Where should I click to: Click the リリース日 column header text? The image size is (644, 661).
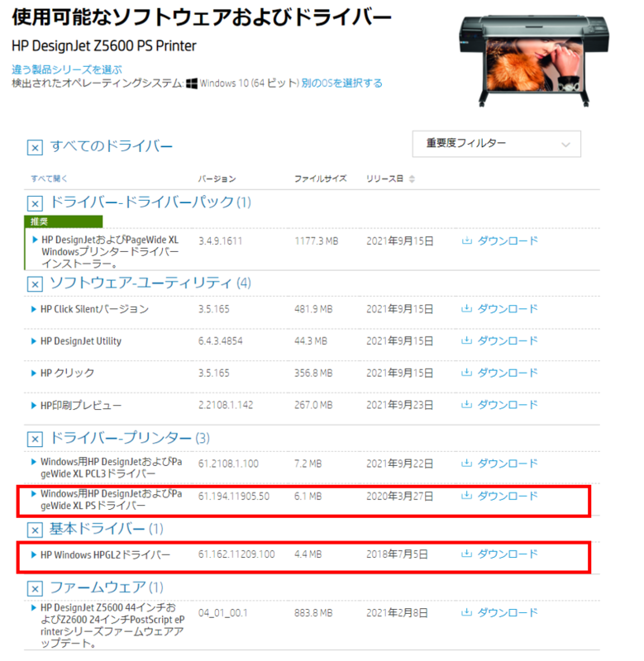(x=384, y=178)
